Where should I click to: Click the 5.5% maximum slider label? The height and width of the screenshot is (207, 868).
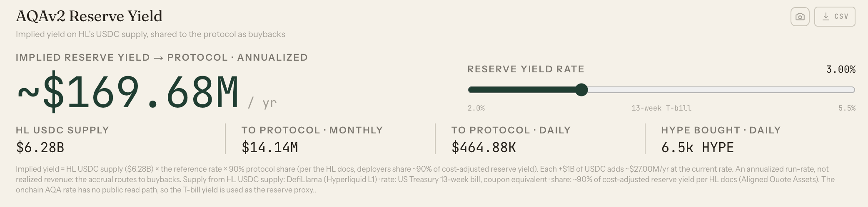(847, 108)
